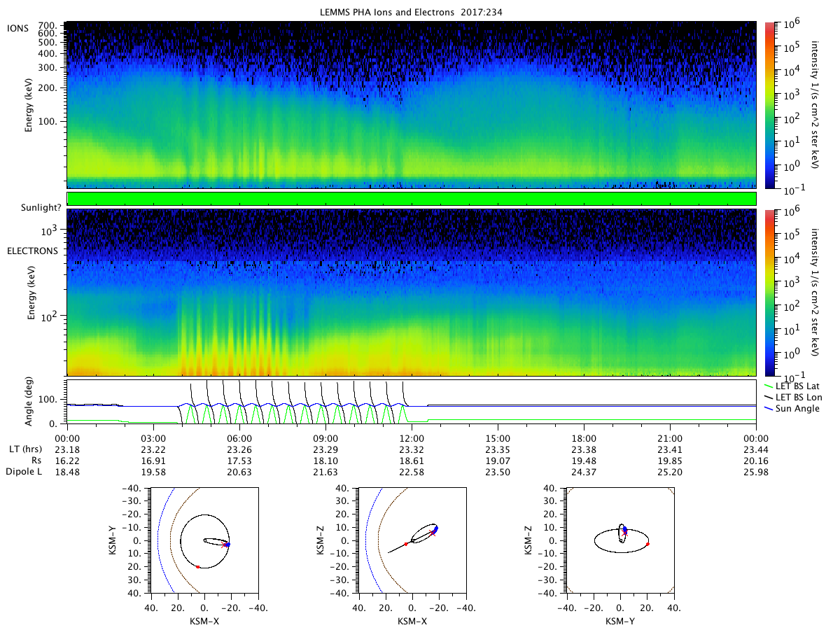This screenshot has height=630, width=840.
Task: Click the 12:00 time axis label
Action: [x=412, y=437]
